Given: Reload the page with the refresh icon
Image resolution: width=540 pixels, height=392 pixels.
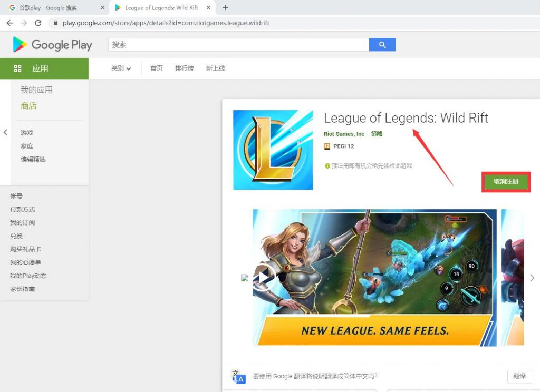Looking at the screenshot, I should click(x=38, y=23).
